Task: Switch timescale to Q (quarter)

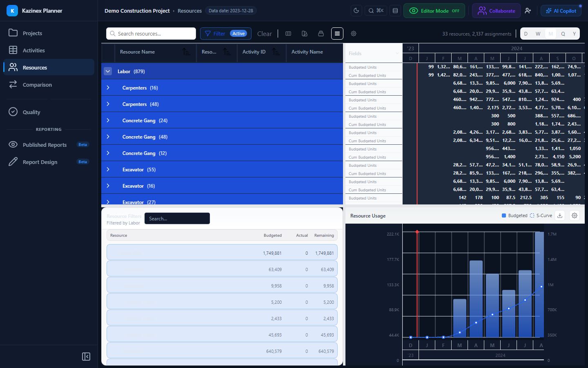Action: pyautogui.click(x=563, y=34)
